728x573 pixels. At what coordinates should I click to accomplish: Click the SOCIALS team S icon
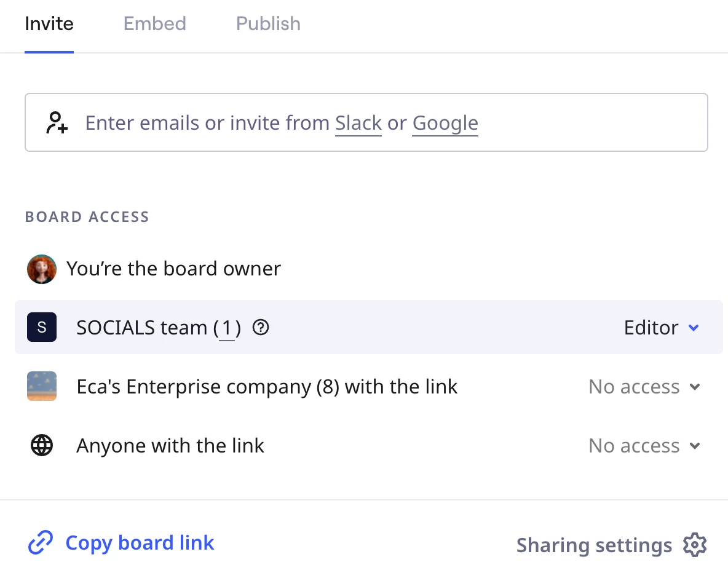tap(42, 327)
